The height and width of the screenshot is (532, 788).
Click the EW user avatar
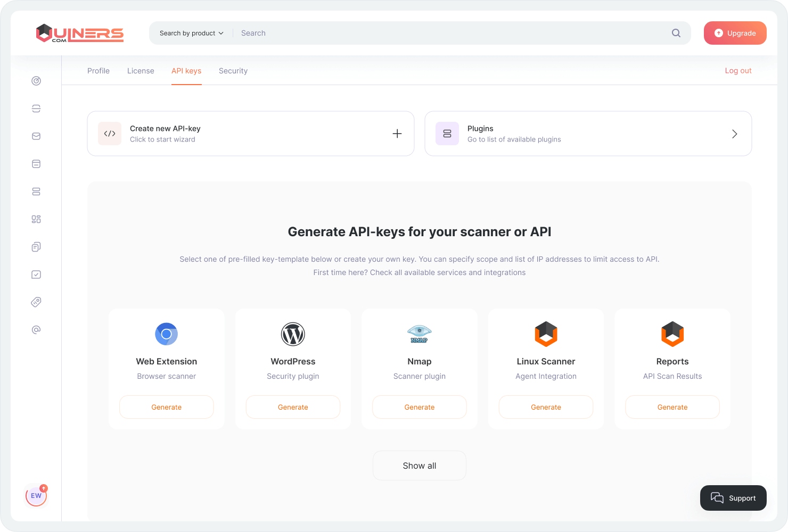(x=36, y=496)
